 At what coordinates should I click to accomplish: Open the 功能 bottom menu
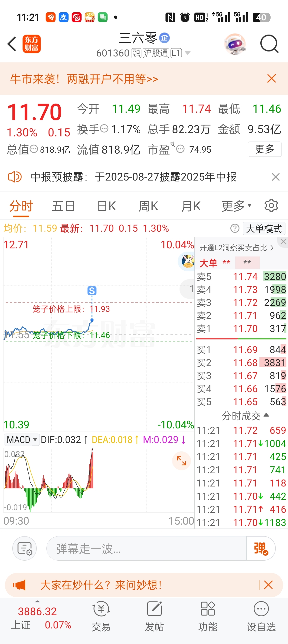click(x=208, y=617)
